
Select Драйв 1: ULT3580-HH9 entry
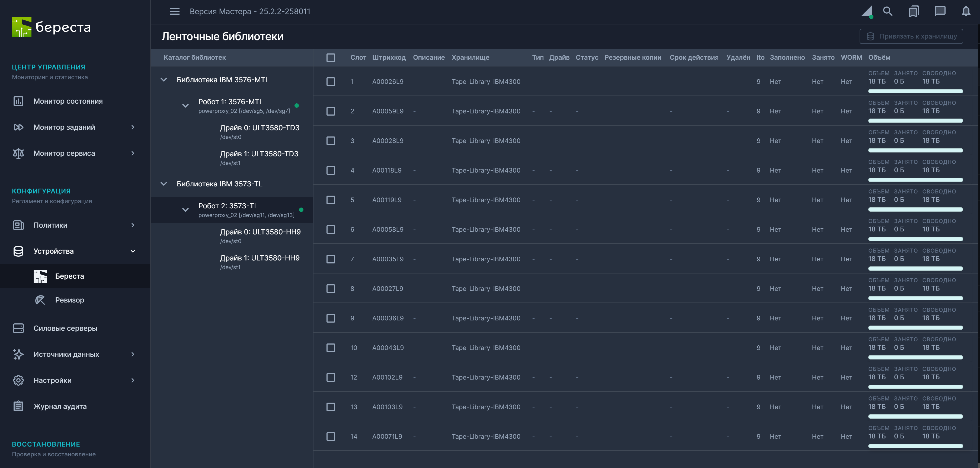pos(260,258)
